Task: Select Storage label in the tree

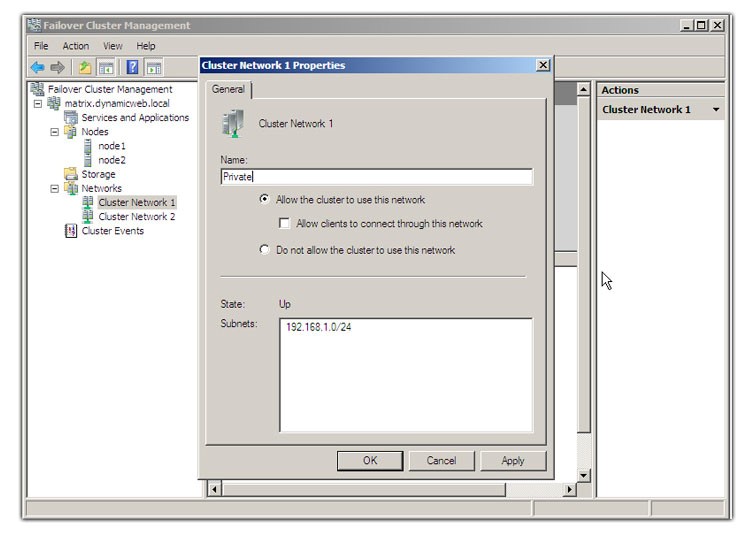Action: [98, 174]
